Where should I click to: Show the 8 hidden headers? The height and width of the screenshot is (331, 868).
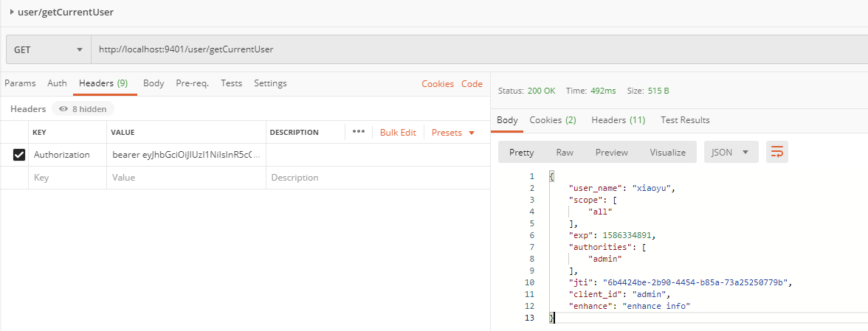(x=83, y=109)
